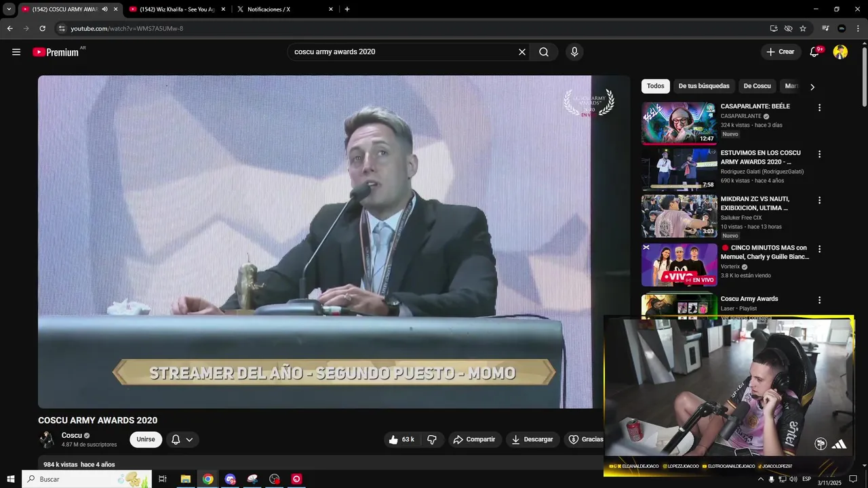Switch to Wiz Khalifa See You Again tab
Image resolution: width=868 pixels, height=488 pixels.
tap(176, 9)
